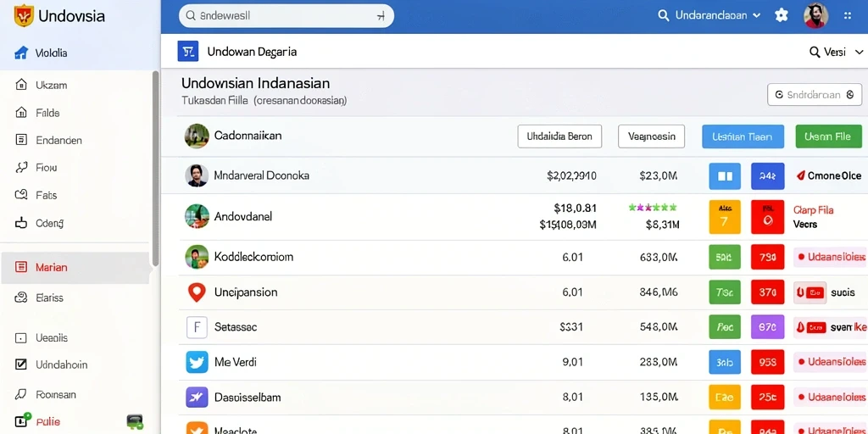
Task: Open the top-right apps grid icon
Action: point(848,16)
